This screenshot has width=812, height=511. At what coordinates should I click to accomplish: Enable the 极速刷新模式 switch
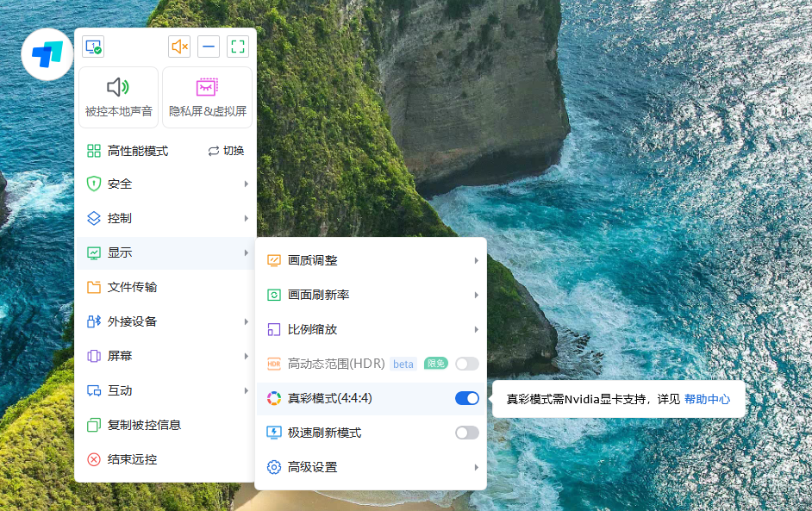coord(467,433)
